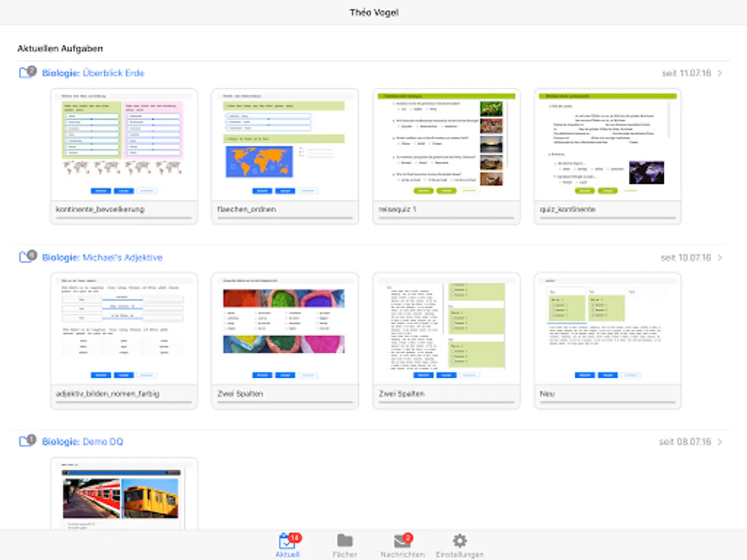747x560 pixels.
Task: Click the 'seit 11.07.16' date text
Action: (x=686, y=73)
